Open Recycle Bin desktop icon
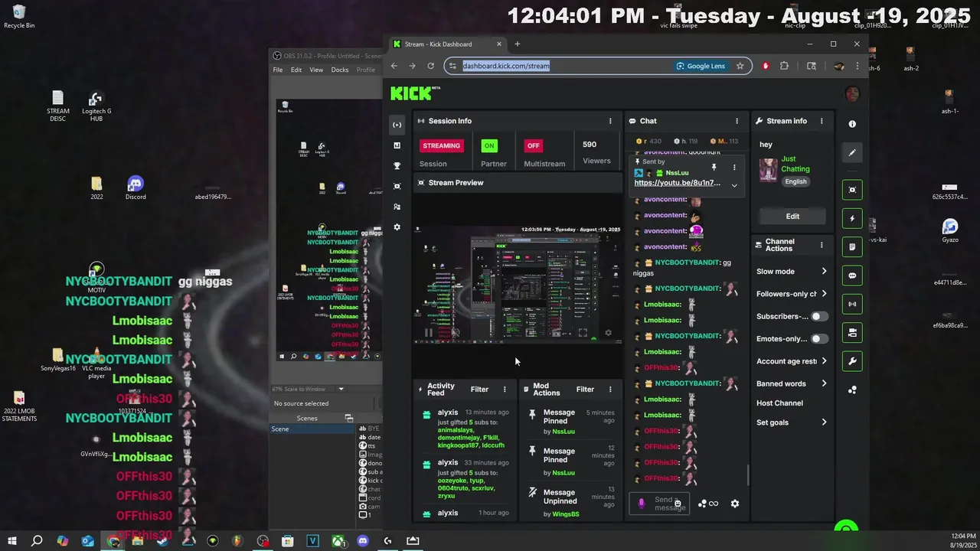 19,17
